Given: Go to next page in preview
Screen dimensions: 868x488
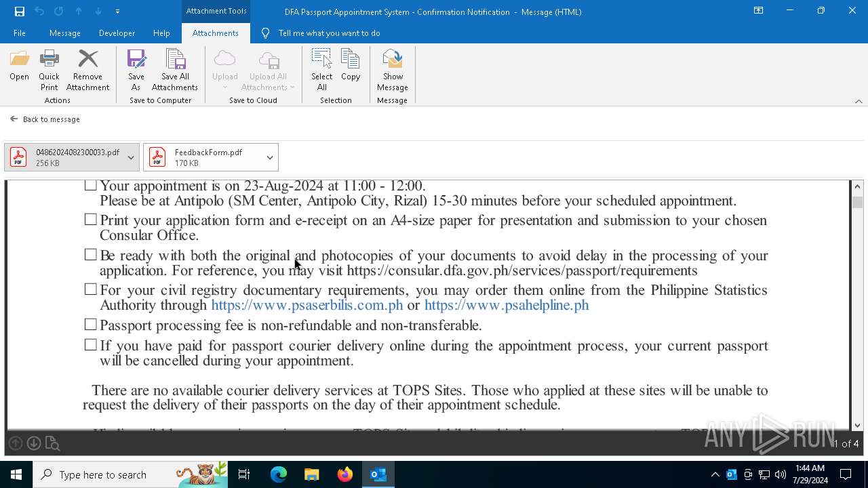Looking at the screenshot, I should point(34,443).
